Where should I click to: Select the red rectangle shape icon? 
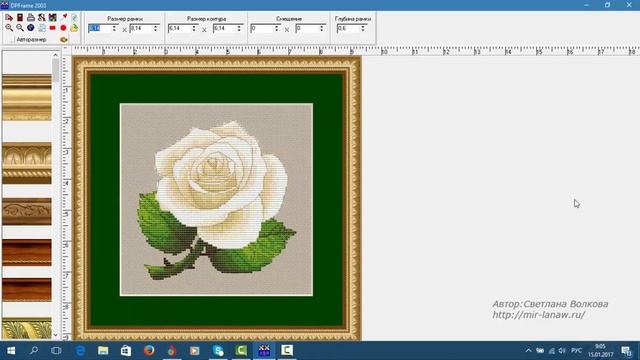(52, 28)
